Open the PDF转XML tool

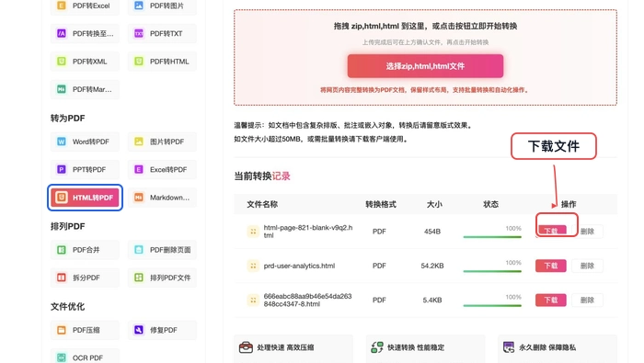(x=85, y=62)
